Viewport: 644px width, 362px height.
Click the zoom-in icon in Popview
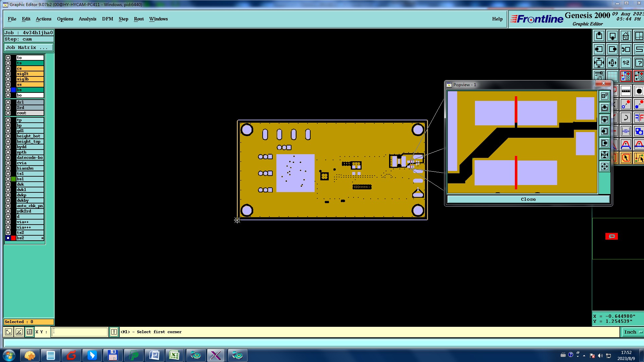coord(604,155)
